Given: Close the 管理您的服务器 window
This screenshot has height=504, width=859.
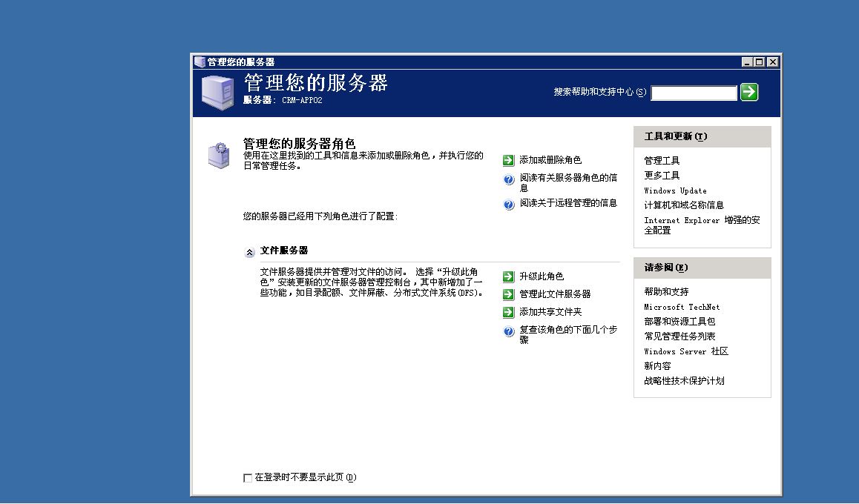Looking at the screenshot, I should pos(772,62).
